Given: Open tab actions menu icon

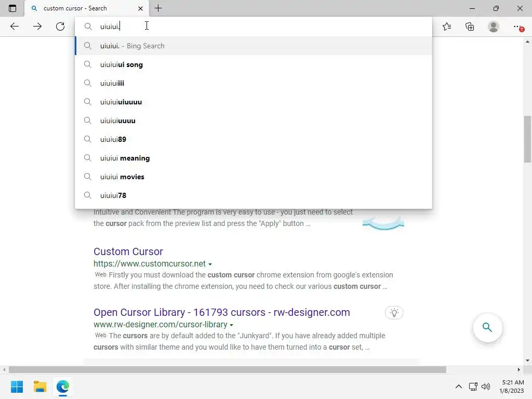Looking at the screenshot, I should [12, 8].
